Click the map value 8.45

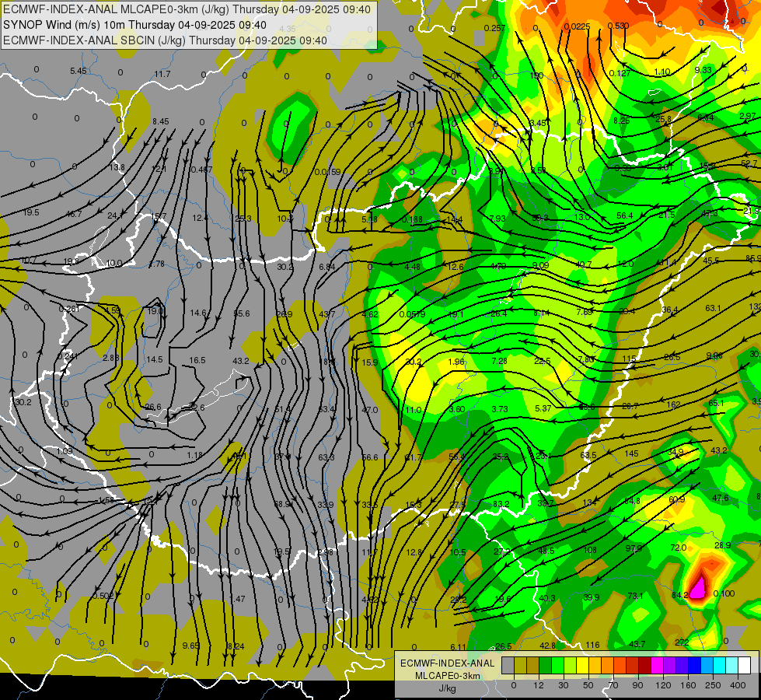(x=161, y=121)
